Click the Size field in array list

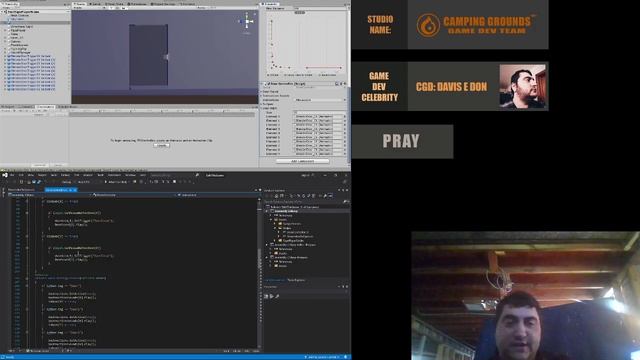(x=318, y=112)
